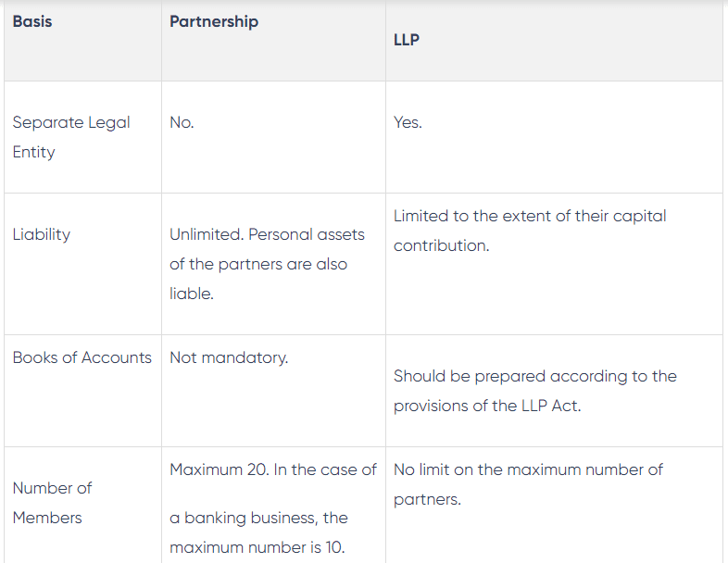Click 'Should be prepared according to the' line
The width and height of the screenshot is (728, 563).
(x=535, y=376)
